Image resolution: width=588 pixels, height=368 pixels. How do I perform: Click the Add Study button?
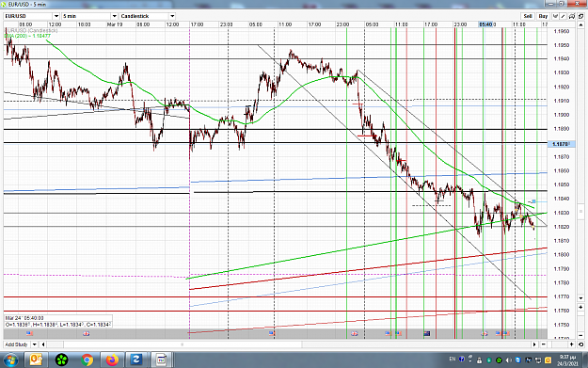tap(17, 344)
